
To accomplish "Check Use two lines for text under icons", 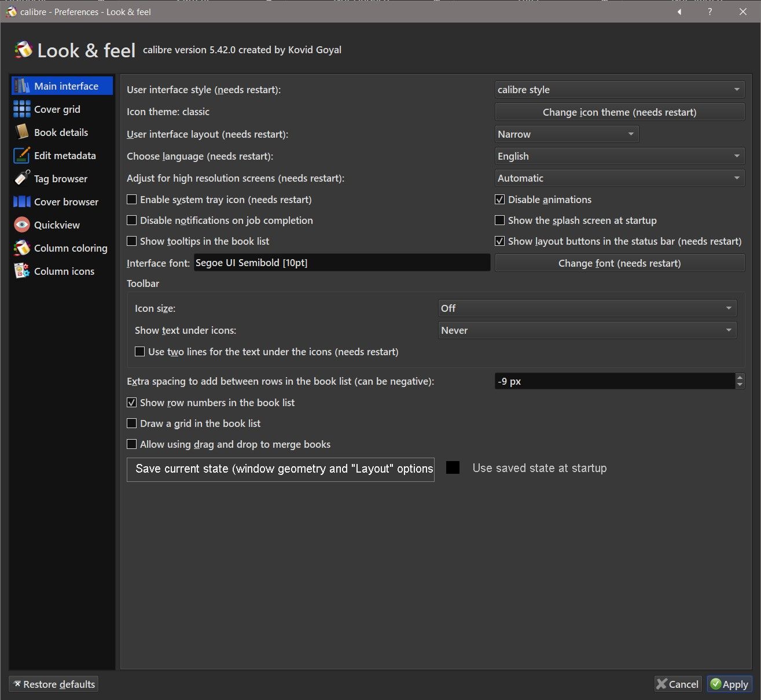I will (x=140, y=352).
